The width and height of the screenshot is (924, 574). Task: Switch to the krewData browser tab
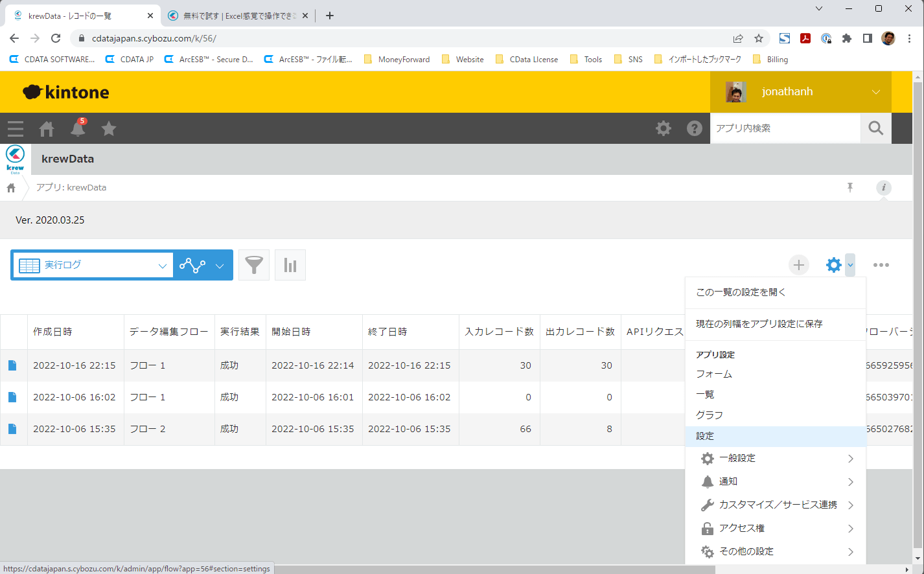click(83, 16)
